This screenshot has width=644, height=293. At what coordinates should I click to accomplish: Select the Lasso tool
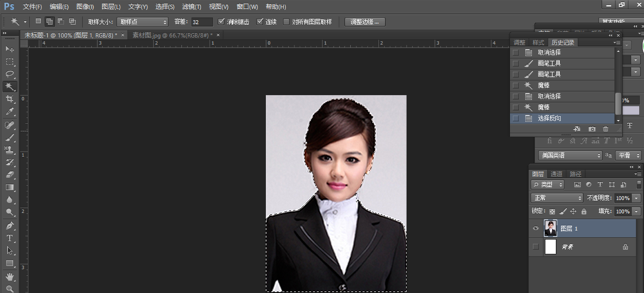point(10,74)
